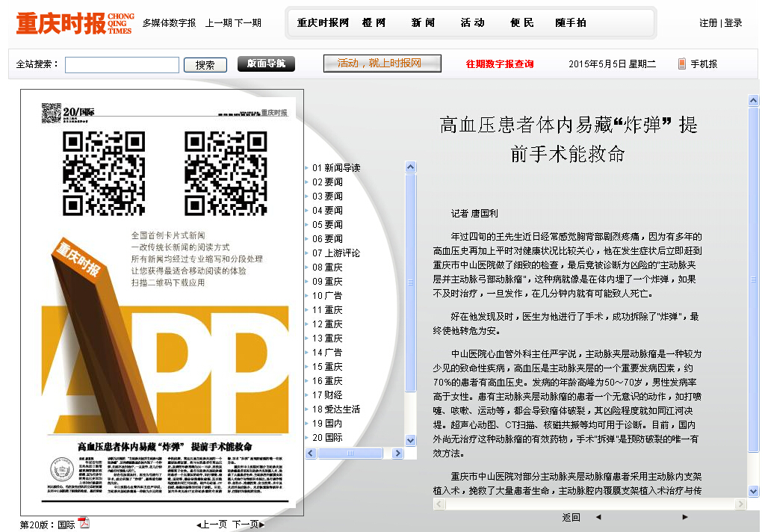Screen dimensions: 762x532
Task: Open 随手拍 in the navigation bar
Action: point(571,22)
